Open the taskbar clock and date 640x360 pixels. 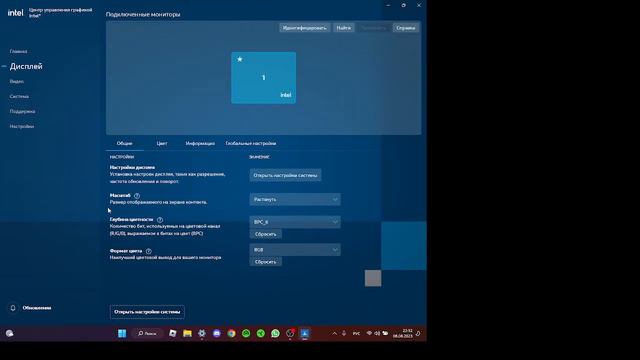(403, 333)
